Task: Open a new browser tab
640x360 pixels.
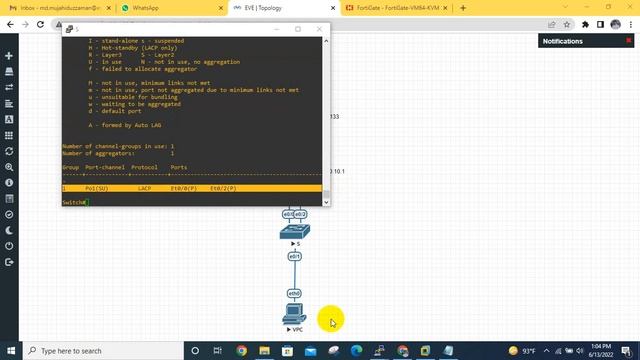Action: tap(463, 8)
